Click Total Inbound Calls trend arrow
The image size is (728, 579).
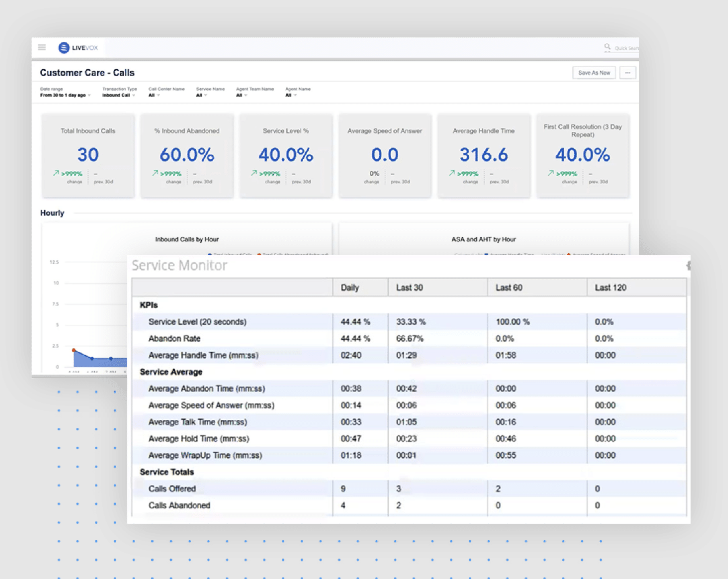56,173
